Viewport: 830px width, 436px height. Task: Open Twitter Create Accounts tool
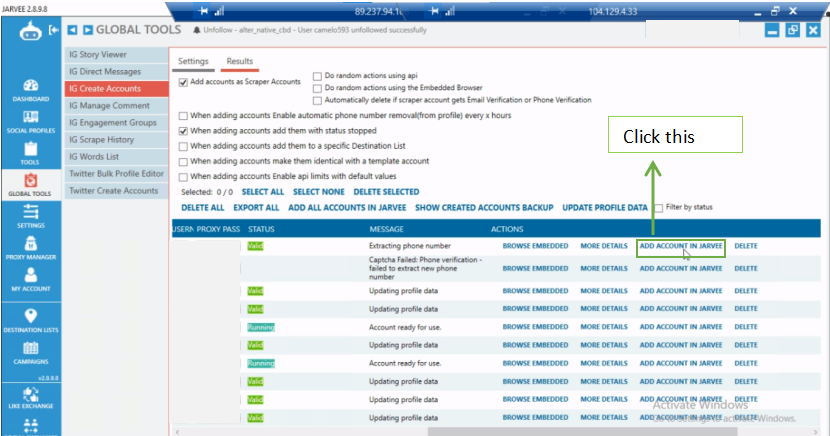point(116,190)
